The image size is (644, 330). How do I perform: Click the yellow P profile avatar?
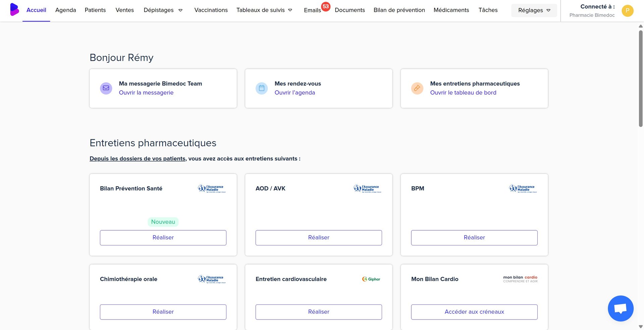(627, 11)
